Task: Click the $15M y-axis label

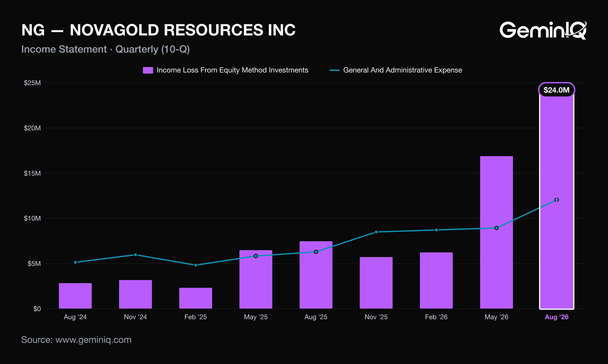Action: pos(32,173)
